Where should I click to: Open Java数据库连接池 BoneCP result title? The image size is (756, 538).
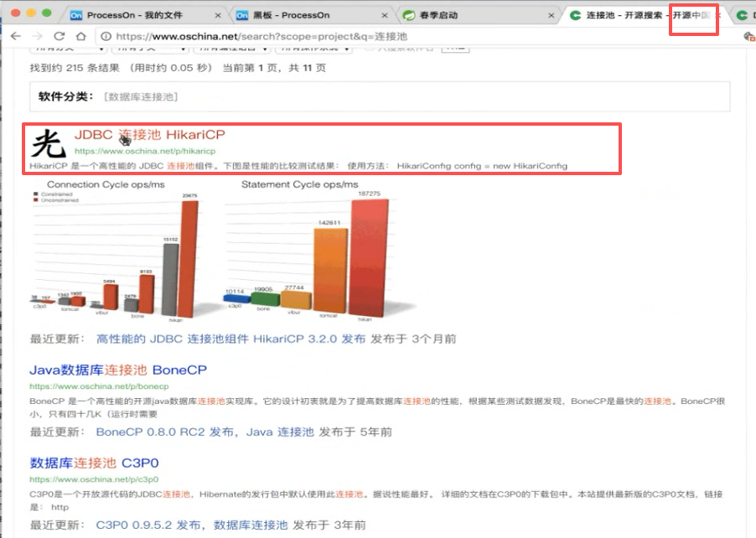tap(118, 370)
